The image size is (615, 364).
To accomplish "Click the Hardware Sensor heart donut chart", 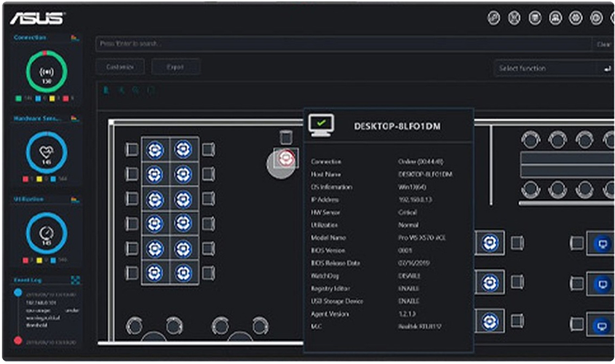I will point(47,152).
